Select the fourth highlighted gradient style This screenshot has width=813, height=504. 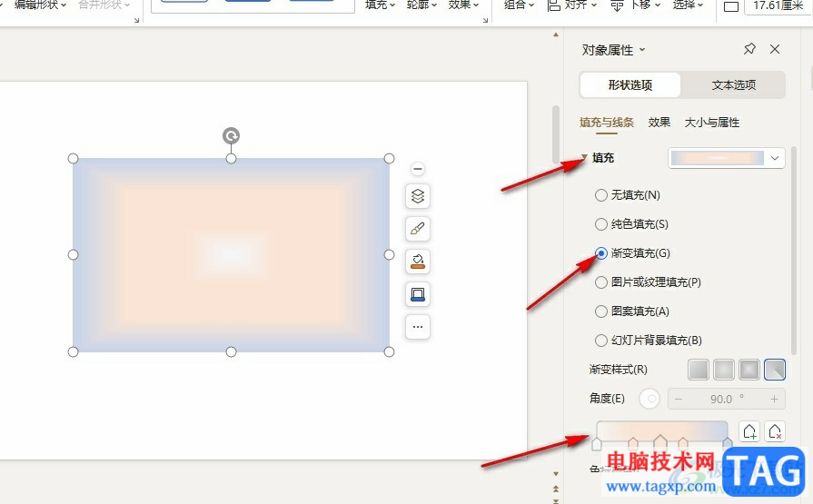coord(775,370)
